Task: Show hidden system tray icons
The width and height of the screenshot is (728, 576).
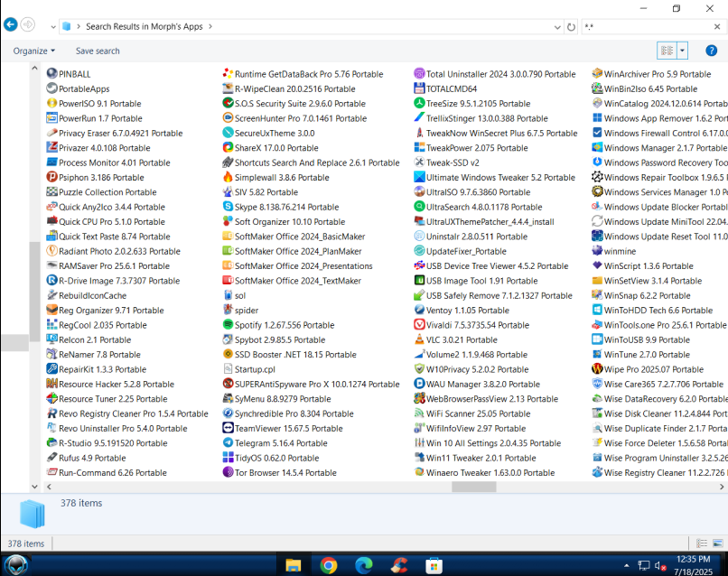Action: (626, 565)
